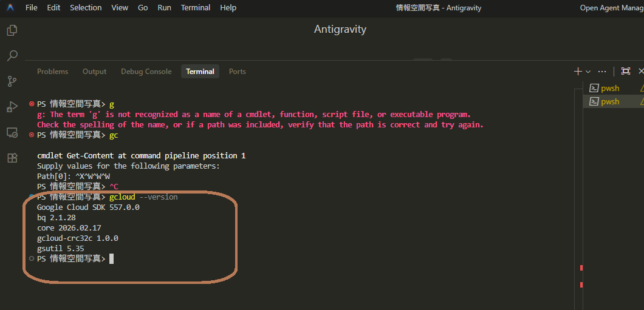The width and height of the screenshot is (644, 310).
Task: Open the Extensions view icon
Action: pos(12,158)
